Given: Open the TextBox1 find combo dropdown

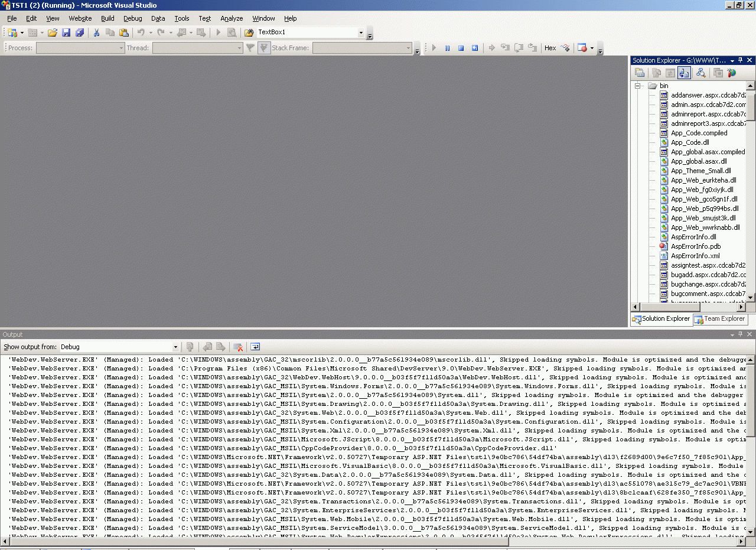Looking at the screenshot, I should point(361,32).
